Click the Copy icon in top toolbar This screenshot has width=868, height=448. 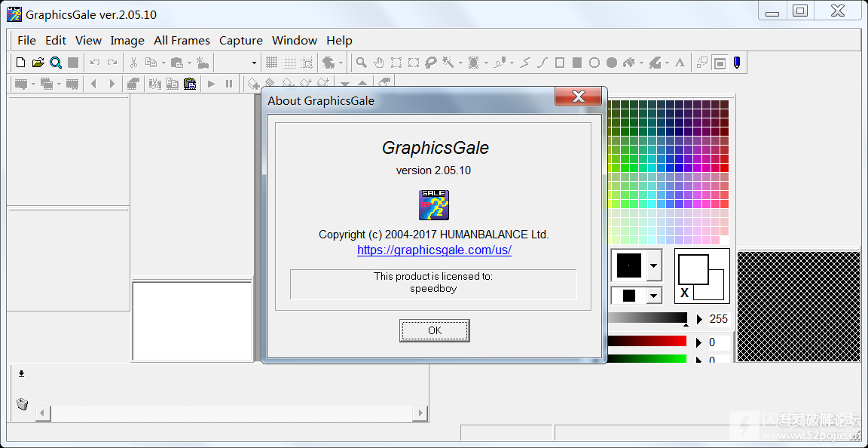click(x=151, y=63)
